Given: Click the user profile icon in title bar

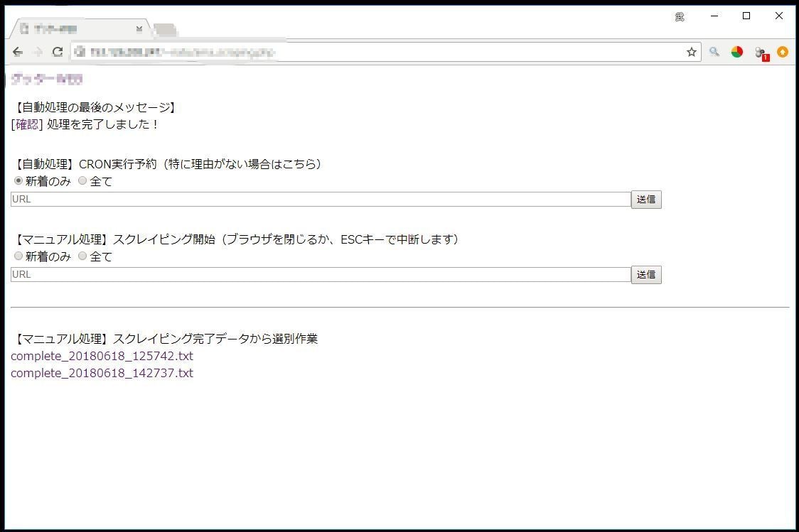Looking at the screenshot, I should (x=680, y=17).
